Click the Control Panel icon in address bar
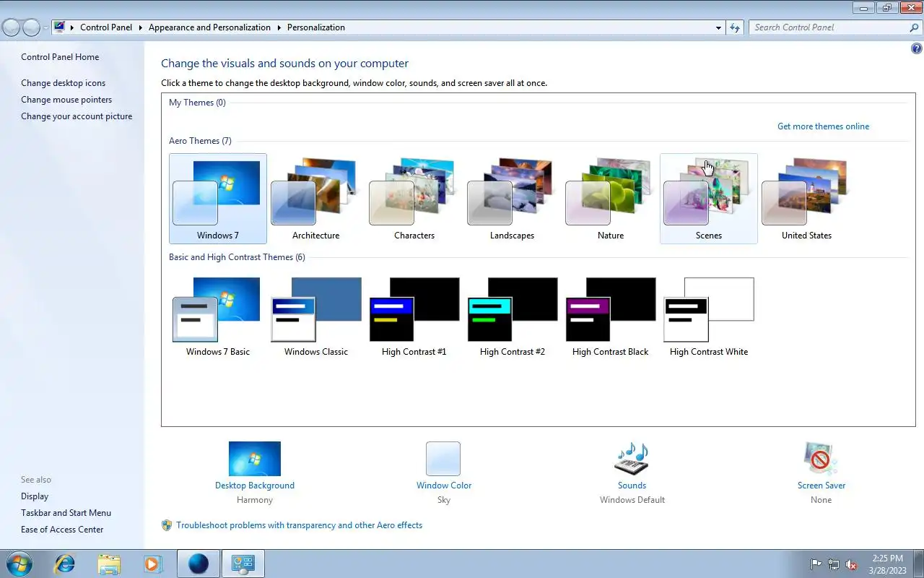This screenshot has width=924, height=578. [59, 27]
